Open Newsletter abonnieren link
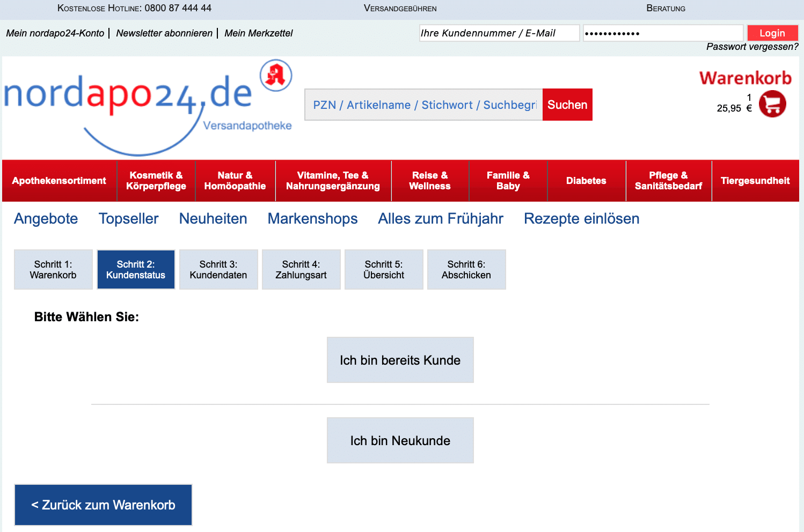Screen dimensions: 804x532 [x=164, y=33]
